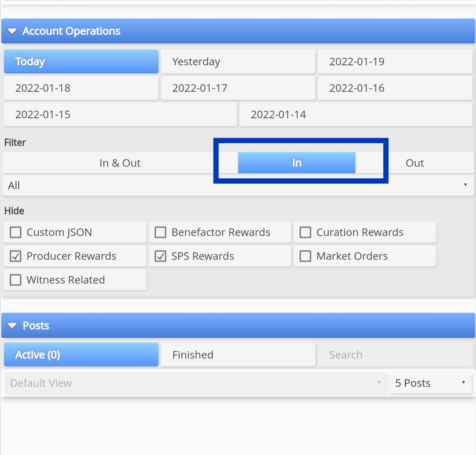Open the All operations type dropdown
Image resolution: width=476 pixels, height=455 pixels.
click(x=238, y=185)
